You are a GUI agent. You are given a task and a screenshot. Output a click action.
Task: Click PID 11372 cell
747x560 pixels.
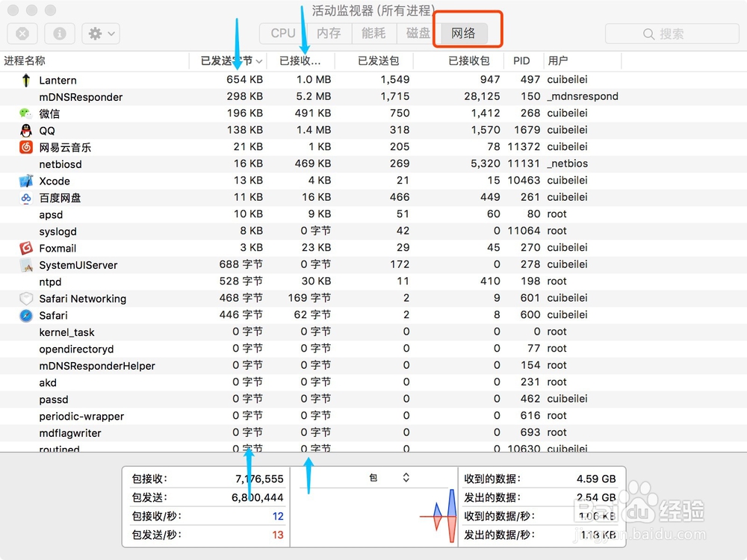524,146
